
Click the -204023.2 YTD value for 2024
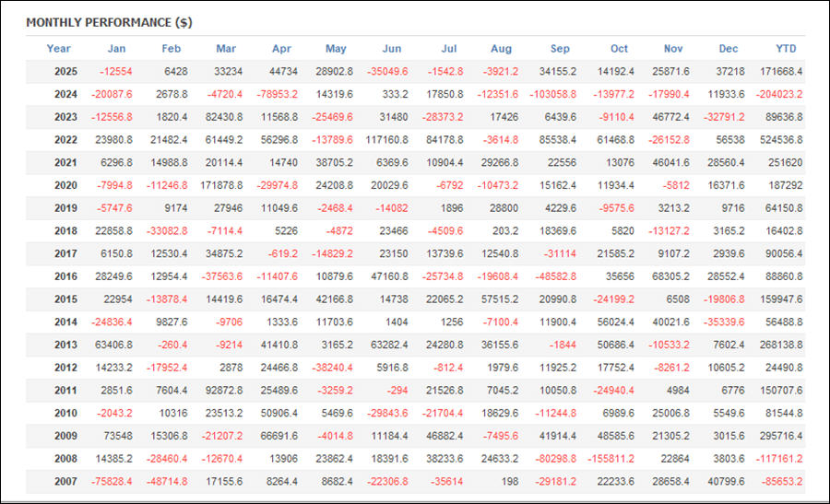coord(777,95)
